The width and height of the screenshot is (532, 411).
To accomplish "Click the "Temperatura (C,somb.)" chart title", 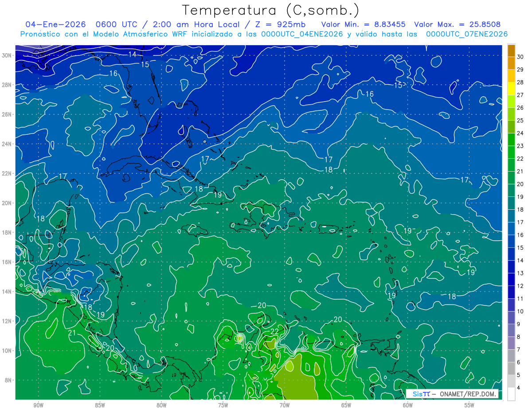I will point(271,10).
